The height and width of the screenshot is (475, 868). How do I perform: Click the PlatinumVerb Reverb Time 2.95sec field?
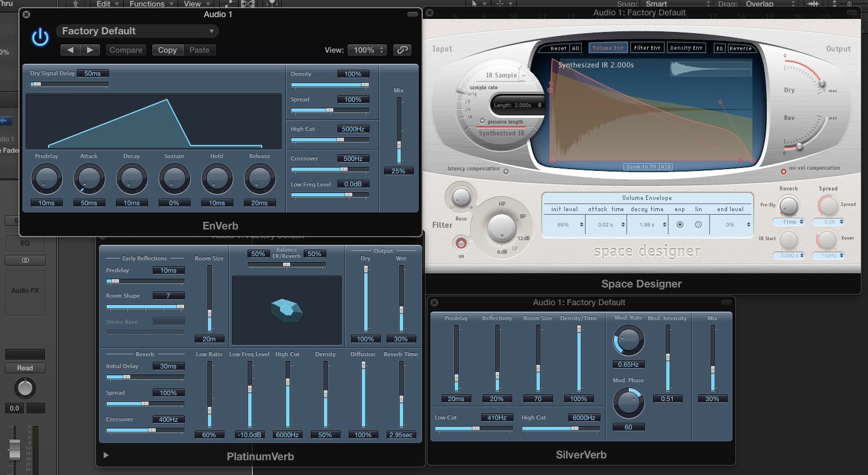[x=401, y=435]
